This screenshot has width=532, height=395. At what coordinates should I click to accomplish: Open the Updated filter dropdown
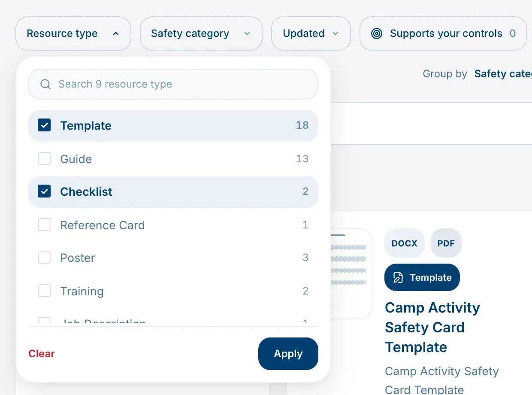(x=311, y=33)
